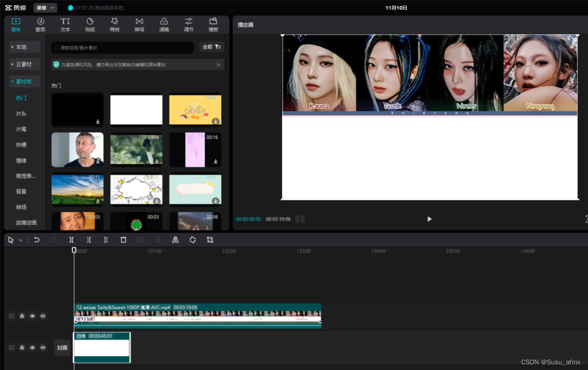
Task: Select the 热门 category in sidebar
Action: tap(21, 98)
